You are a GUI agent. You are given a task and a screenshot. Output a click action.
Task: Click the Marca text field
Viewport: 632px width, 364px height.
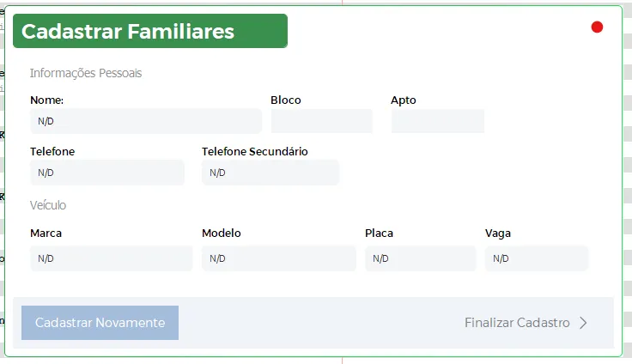(x=111, y=258)
